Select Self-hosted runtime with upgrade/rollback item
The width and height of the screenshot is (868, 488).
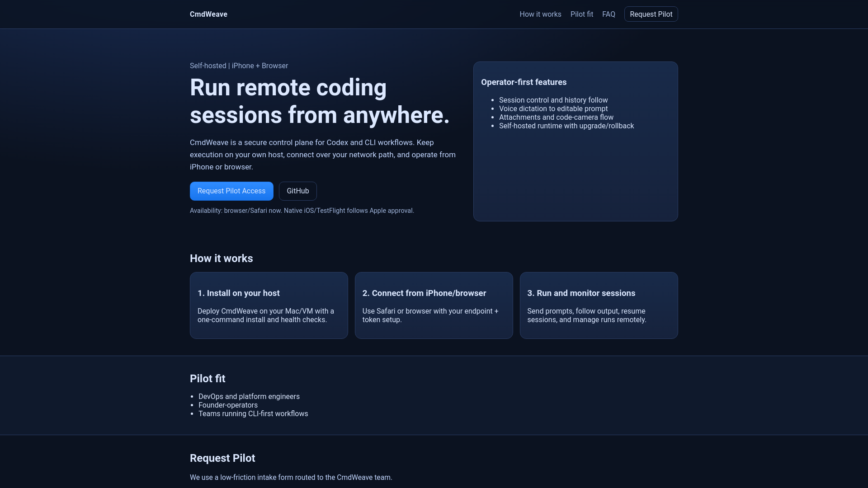566,126
